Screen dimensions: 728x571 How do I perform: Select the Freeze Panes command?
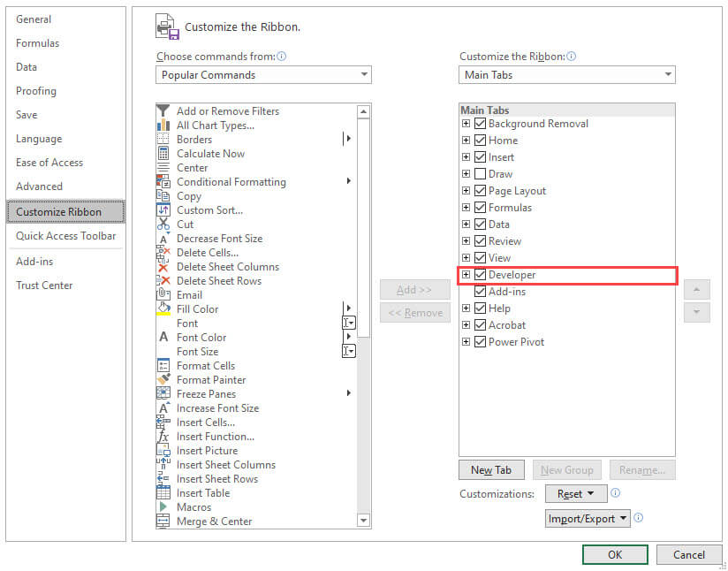(x=205, y=393)
